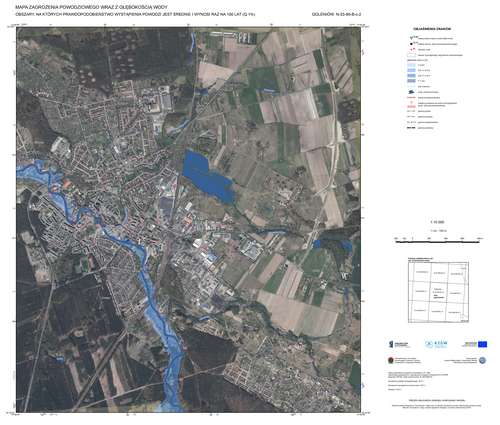500x425 pixels.
Task: Click the dark building symbol in legend
Action: click(411, 92)
